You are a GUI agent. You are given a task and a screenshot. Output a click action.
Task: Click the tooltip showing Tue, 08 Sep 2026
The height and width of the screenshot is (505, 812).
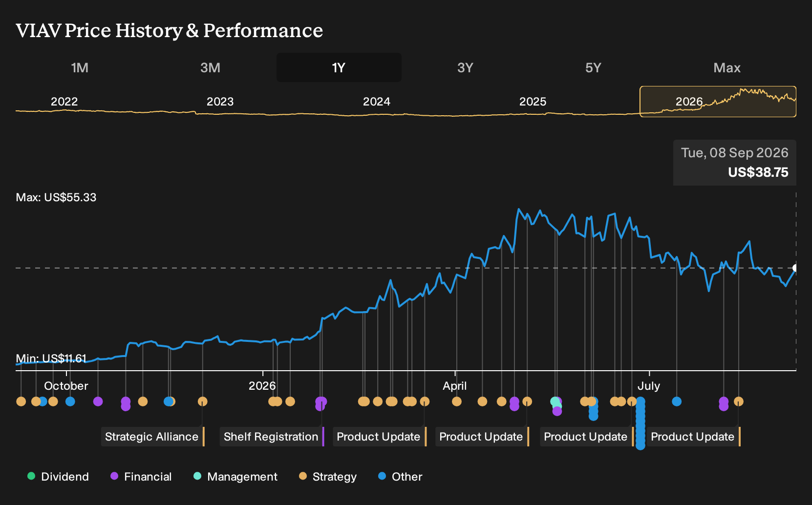(735, 163)
